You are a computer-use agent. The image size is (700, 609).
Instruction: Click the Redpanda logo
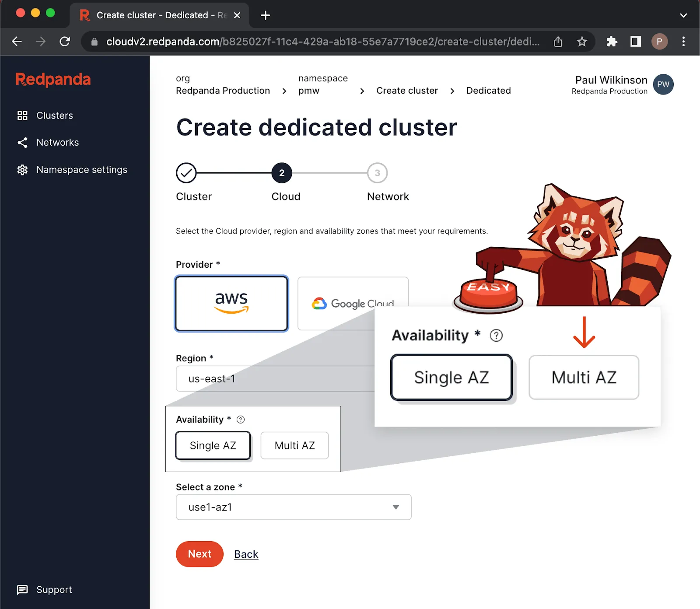[x=53, y=80]
